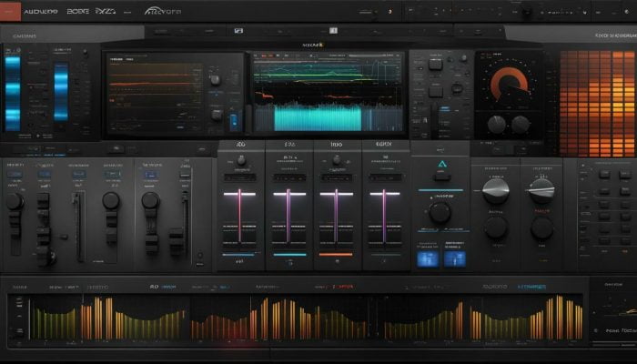This screenshot has width=637, height=364.
Task: Click upper square button left of orange dial panel
Action: point(436,64)
